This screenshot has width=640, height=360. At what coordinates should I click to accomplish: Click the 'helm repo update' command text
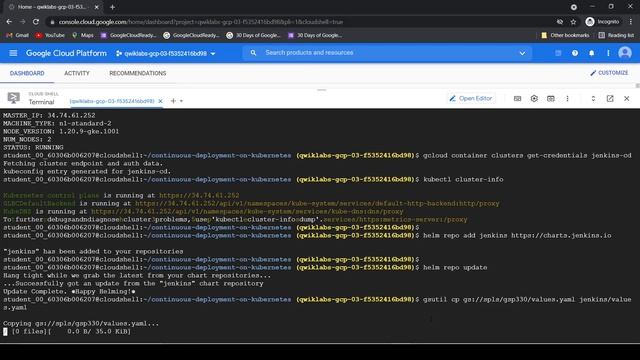[455, 268]
